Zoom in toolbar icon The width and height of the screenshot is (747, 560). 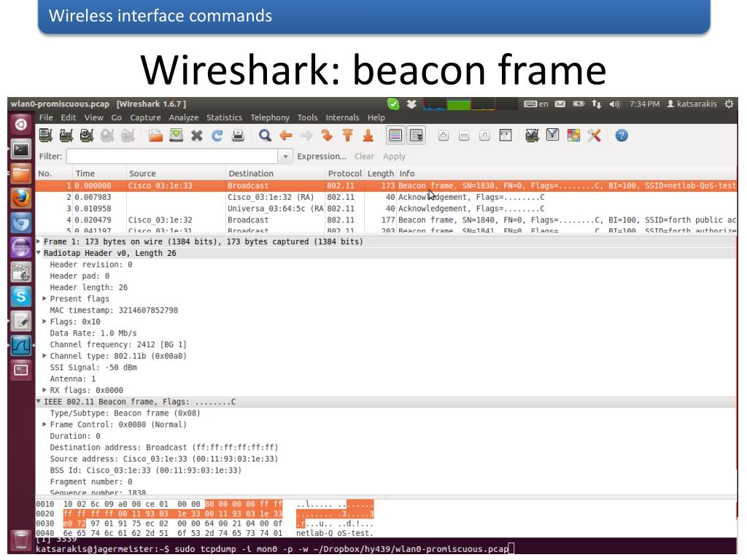pyautogui.click(x=444, y=136)
